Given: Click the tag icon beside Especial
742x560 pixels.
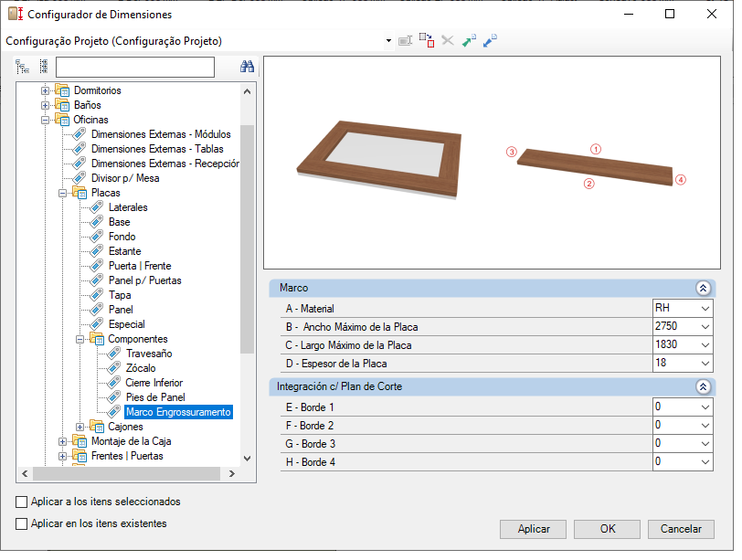Looking at the screenshot, I should tap(97, 324).
